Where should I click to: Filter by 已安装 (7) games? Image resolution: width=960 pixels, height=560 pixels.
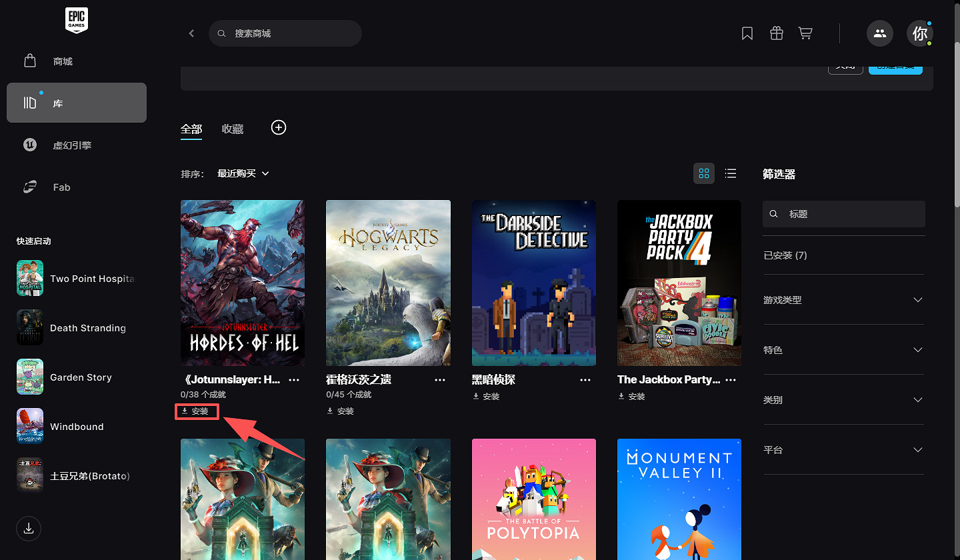click(x=785, y=255)
